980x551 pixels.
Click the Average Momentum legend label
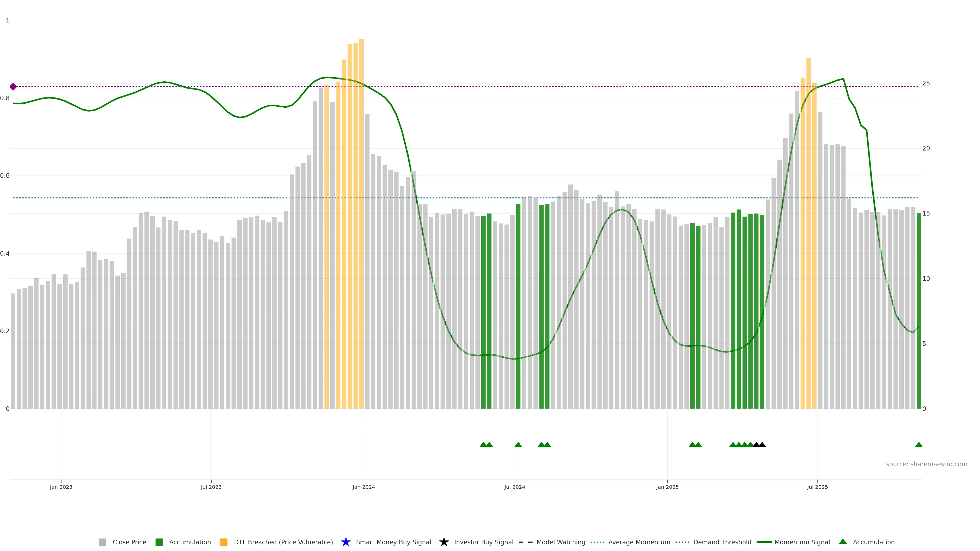click(639, 542)
